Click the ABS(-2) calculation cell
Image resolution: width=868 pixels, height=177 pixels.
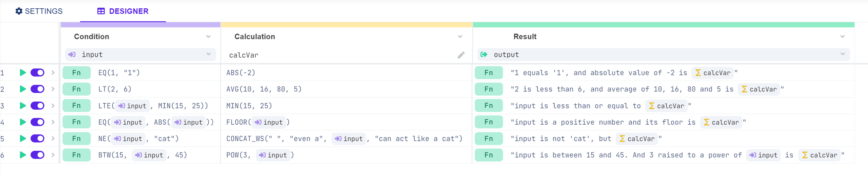point(241,73)
